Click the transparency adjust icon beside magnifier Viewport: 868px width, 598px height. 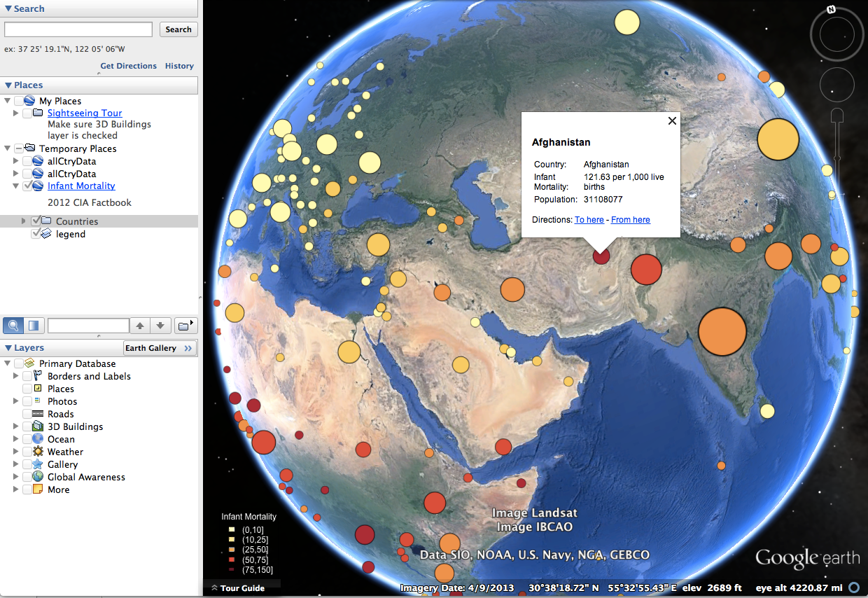[x=33, y=326]
